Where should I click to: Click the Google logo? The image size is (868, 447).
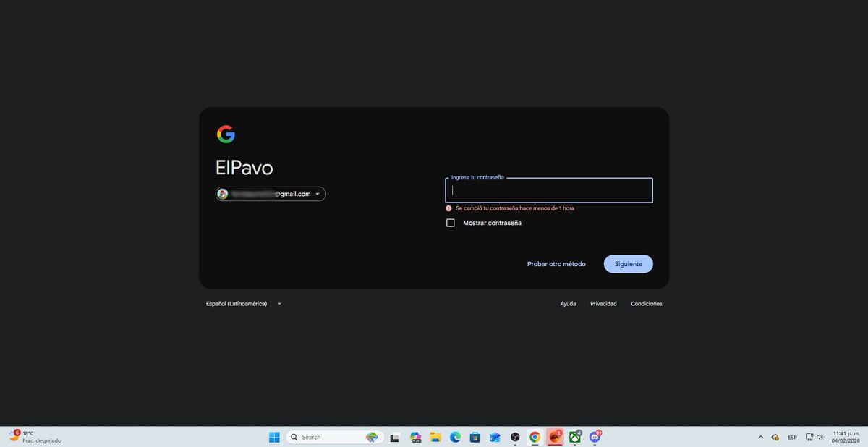point(226,134)
